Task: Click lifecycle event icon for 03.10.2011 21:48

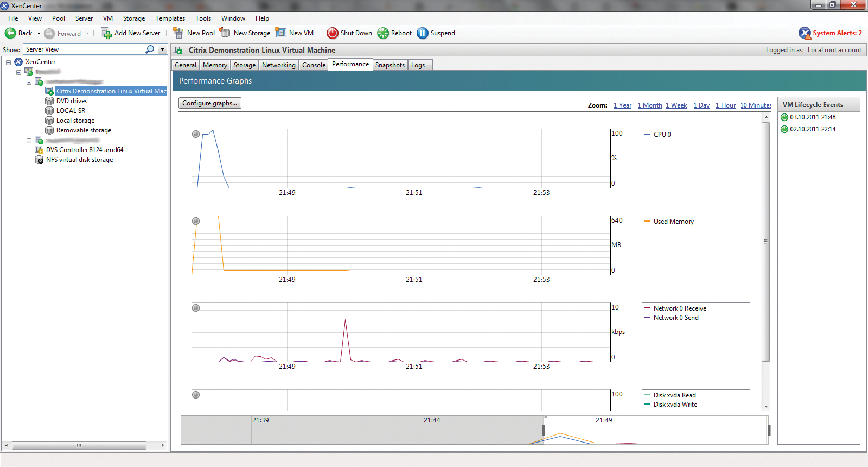Action: point(784,117)
